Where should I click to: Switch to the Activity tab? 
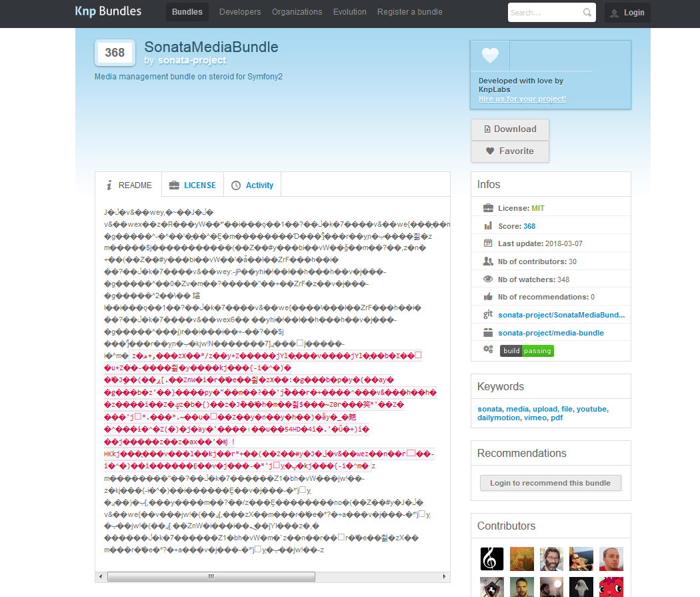click(252, 185)
